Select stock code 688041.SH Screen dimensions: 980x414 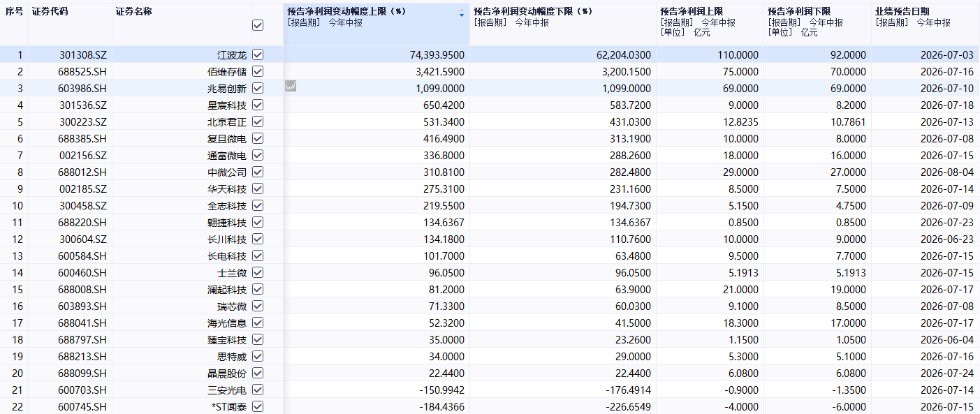click(x=82, y=323)
